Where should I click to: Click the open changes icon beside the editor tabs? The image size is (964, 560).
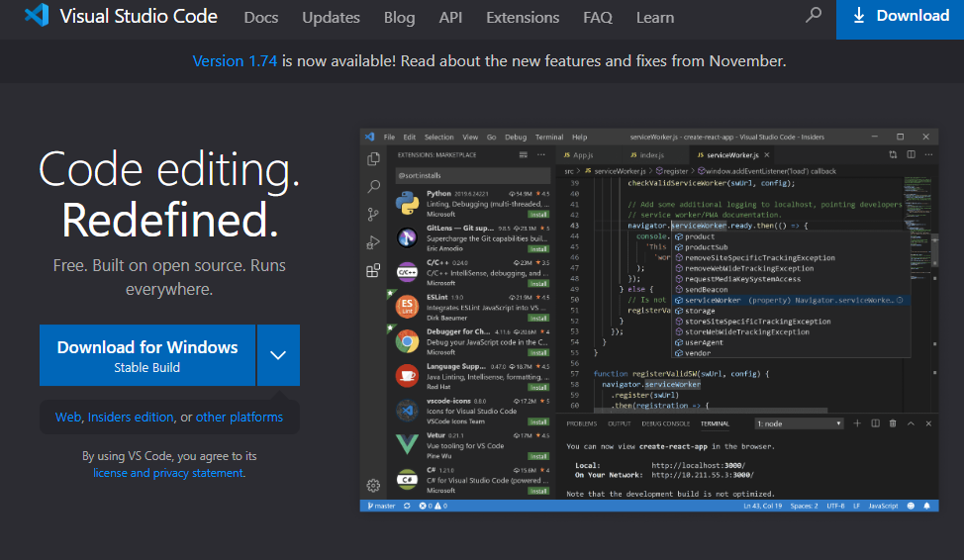click(893, 155)
